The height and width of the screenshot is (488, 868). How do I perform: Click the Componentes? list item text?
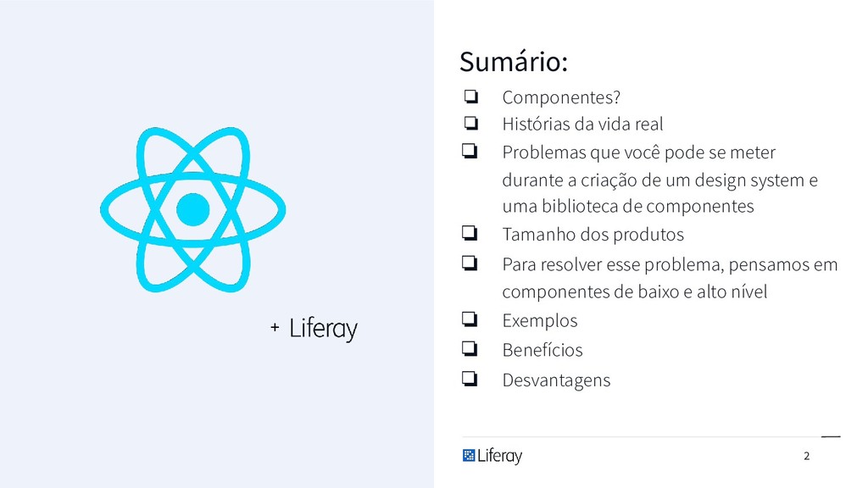[x=561, y=97]
